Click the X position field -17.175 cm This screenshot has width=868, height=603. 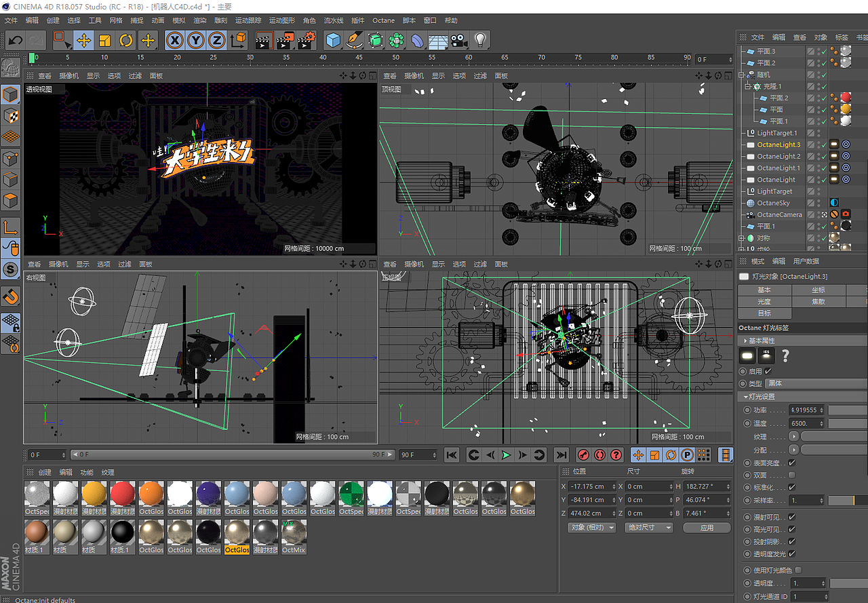pyautogui.click(x=593, y=486)
